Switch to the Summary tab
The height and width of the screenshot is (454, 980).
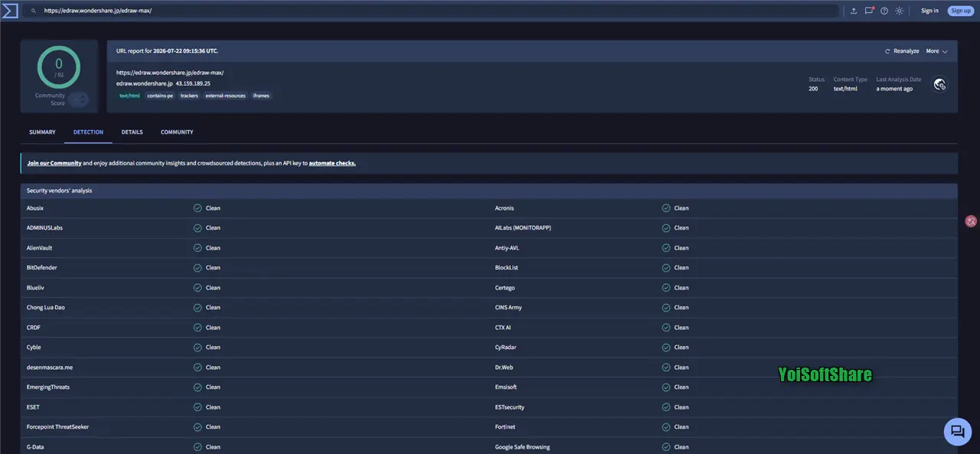pos(42,132)
